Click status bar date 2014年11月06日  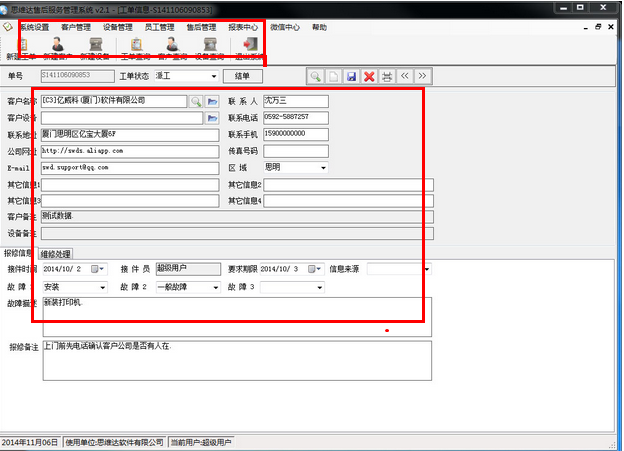click(x=30, y=443)
